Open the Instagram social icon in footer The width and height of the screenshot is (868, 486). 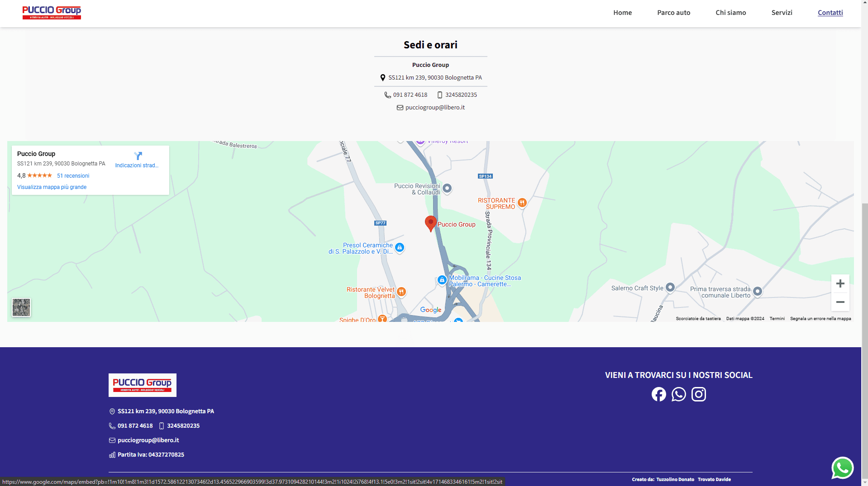[698, 394]
